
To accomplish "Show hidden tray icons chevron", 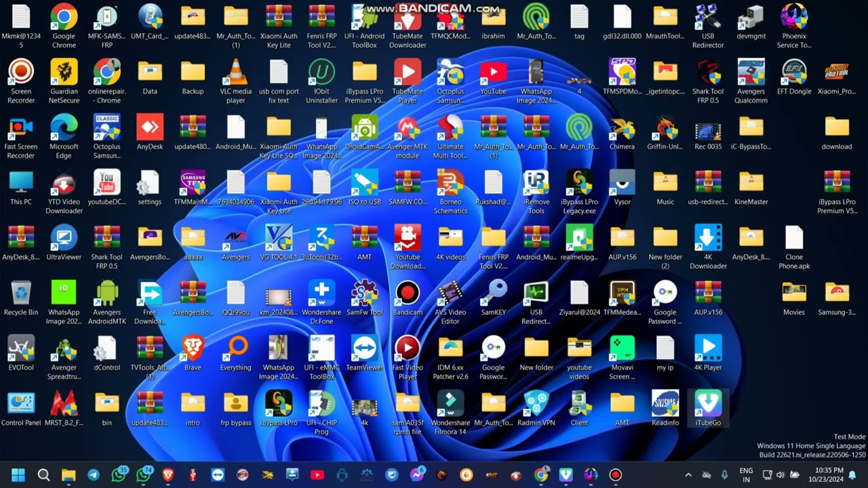I will [688, 475].
